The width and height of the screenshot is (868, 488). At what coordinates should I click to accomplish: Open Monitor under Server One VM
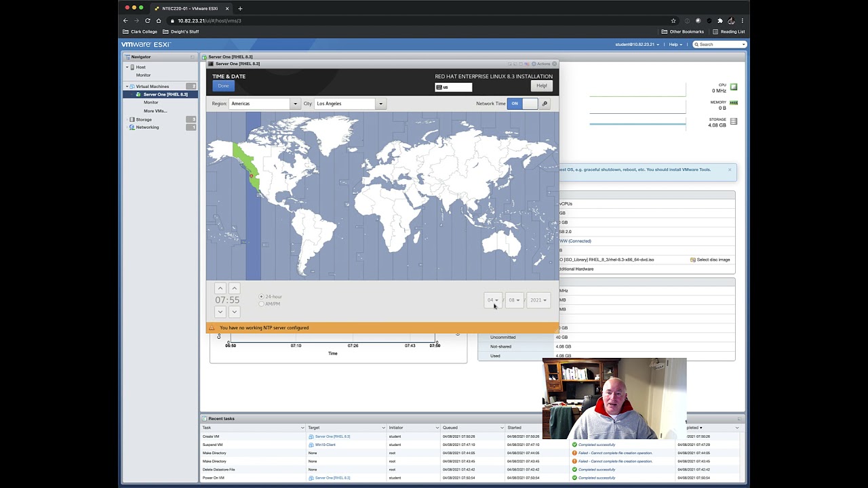[x=151, y=102]
